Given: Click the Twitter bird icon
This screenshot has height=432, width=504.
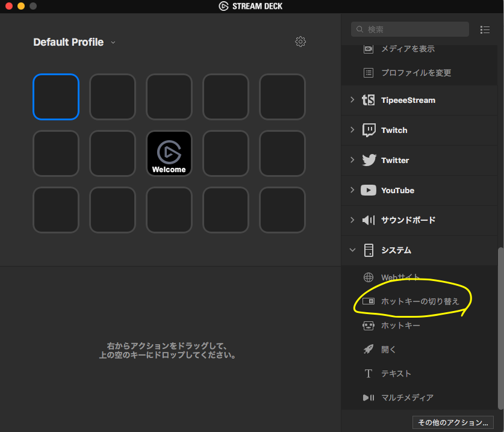Looking at the screenshot, I should 369,160.
